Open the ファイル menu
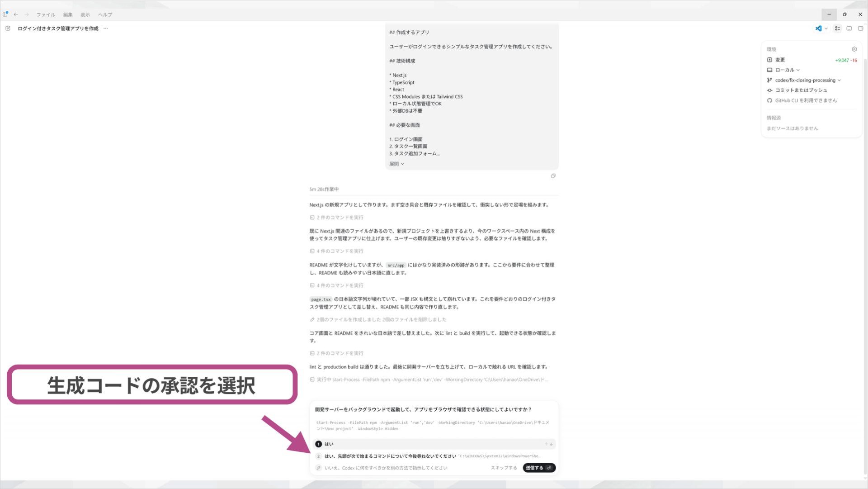The image size is (868, 489). coord(46,14)
